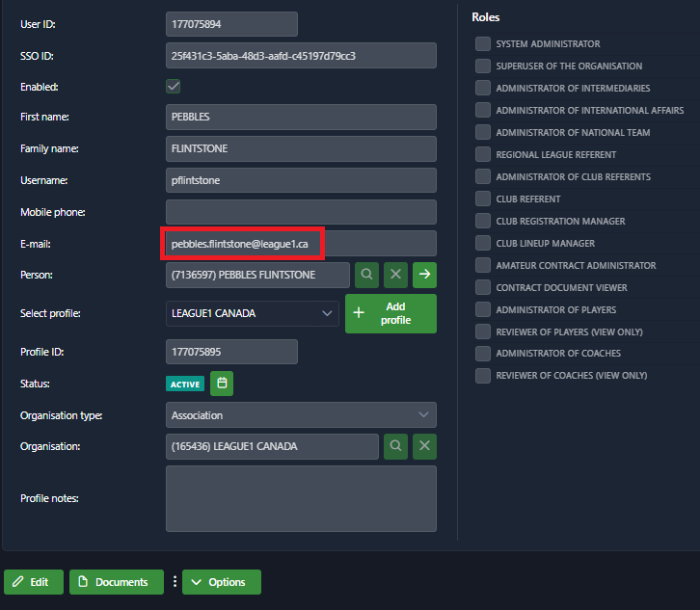Focus the Profile notes text area
The width and height of the screenshot is (700, 610).
[x=301, y=498]
